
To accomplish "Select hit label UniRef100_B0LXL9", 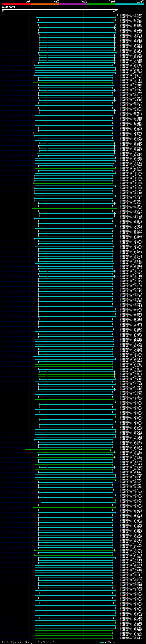I will pos(131,465).
